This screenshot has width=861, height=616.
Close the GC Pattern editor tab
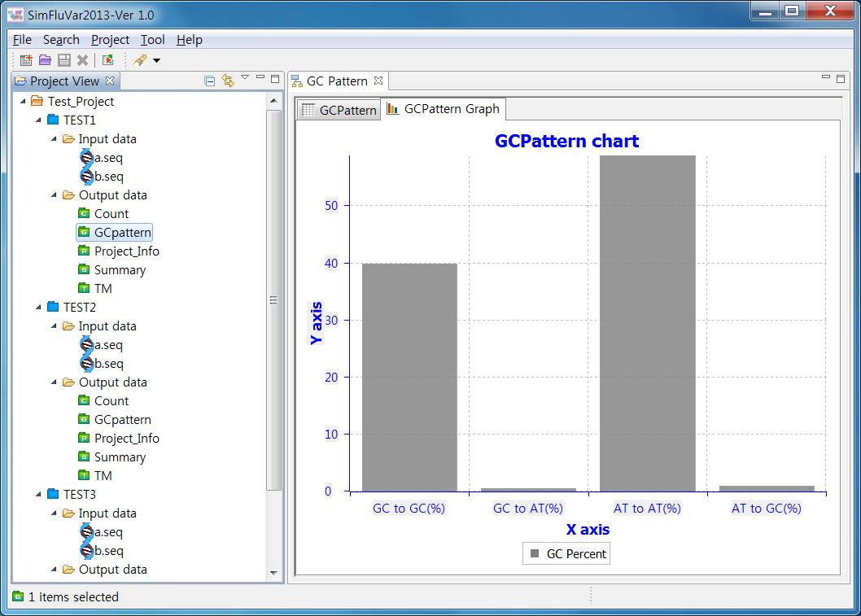(378, 81)
